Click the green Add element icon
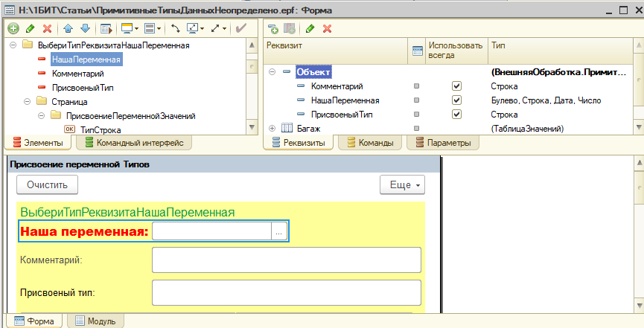This screenshot has height=328, width=644. 13,28
